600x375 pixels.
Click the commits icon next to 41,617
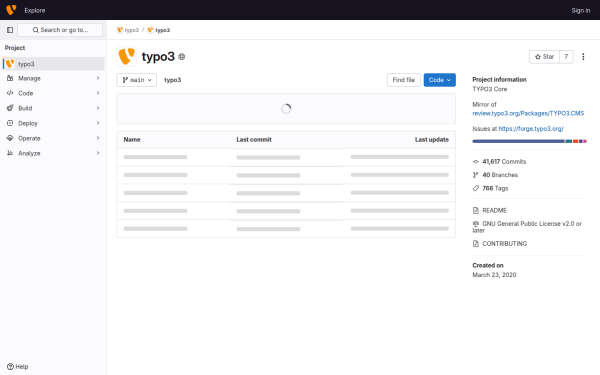pyautogui.click(x=476, y=161)
